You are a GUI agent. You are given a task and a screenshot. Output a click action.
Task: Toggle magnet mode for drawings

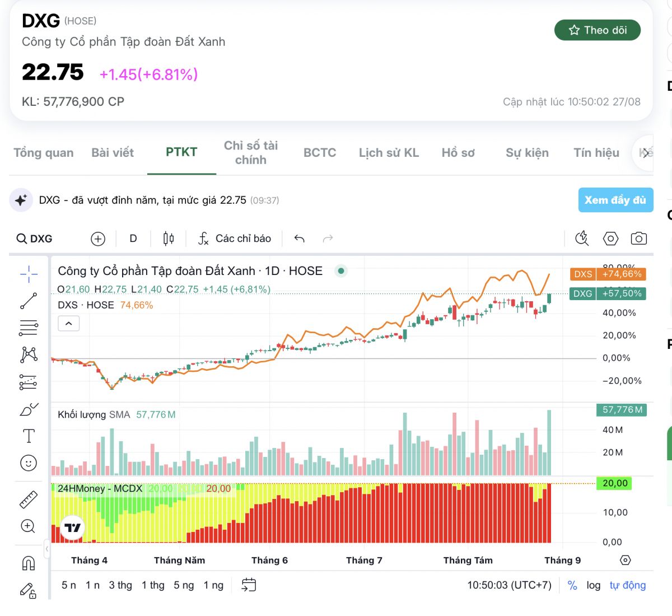(29, 563)
